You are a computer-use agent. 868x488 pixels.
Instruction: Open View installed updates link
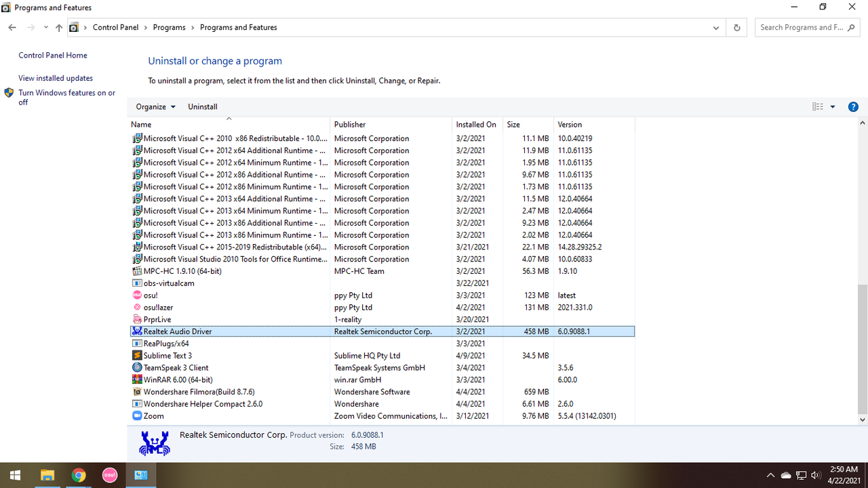[56, 79]
